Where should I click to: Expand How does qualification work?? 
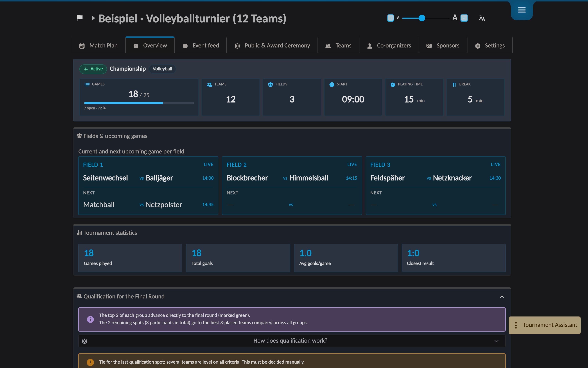[292, 341]
